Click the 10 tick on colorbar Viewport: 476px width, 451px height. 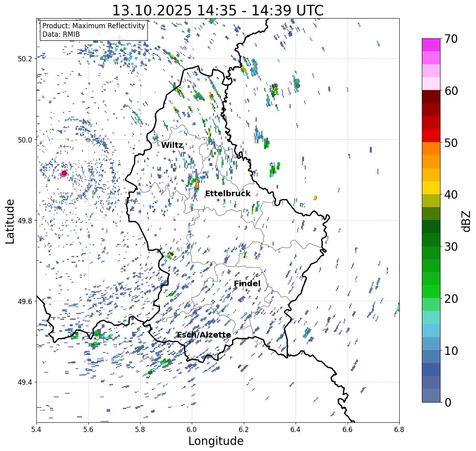coord(451,350)
